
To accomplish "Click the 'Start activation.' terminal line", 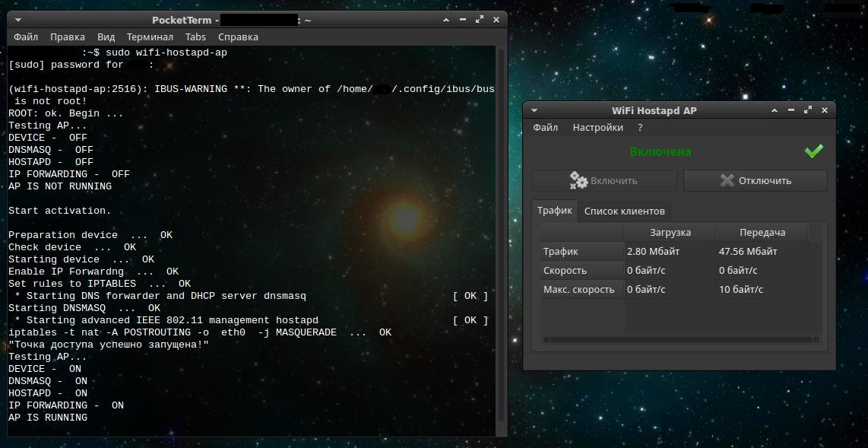I will (x=60, y=211).
